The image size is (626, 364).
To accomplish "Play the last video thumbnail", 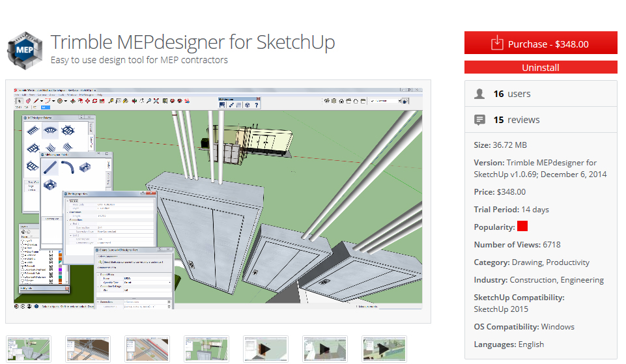I will click(x=384, y=349).
